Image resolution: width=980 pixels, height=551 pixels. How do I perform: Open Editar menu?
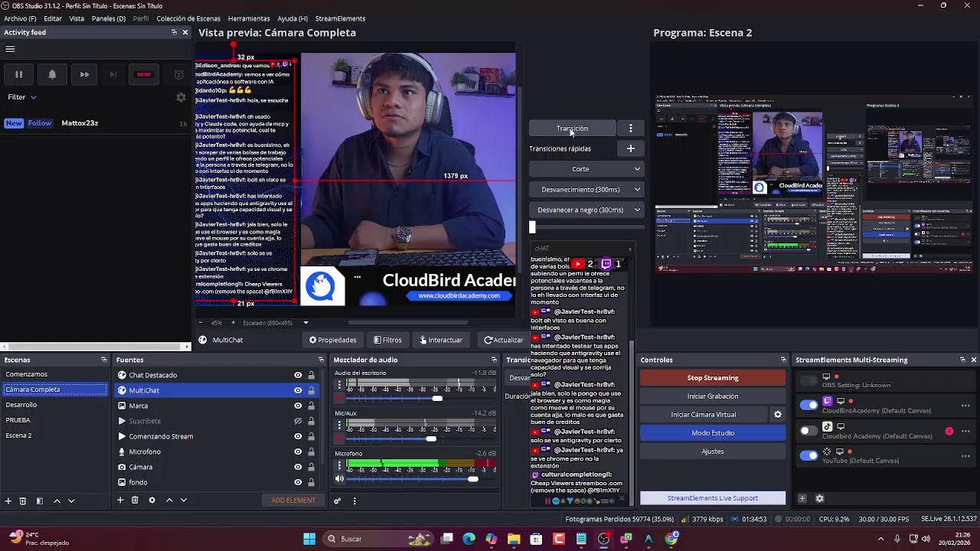point(53,18)
